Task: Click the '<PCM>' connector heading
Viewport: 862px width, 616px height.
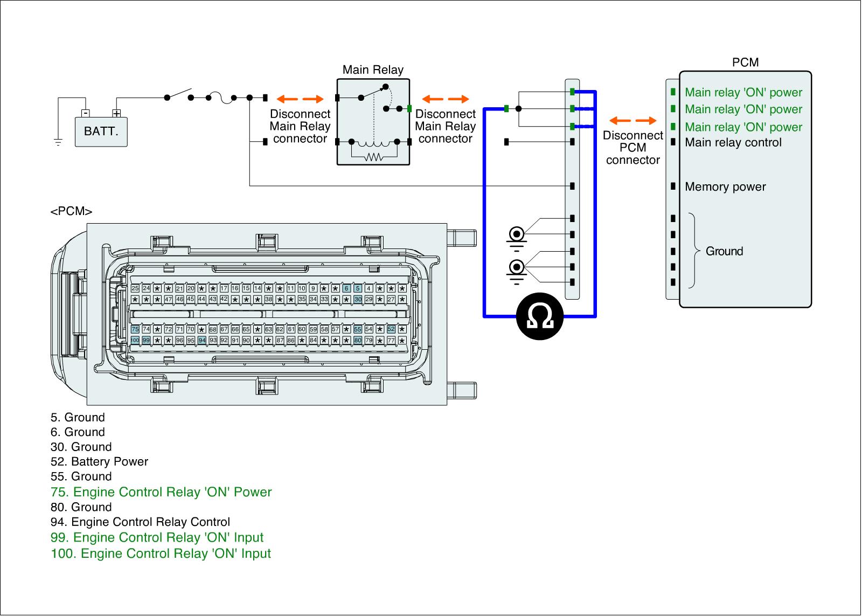Action: tap(71, 211)
